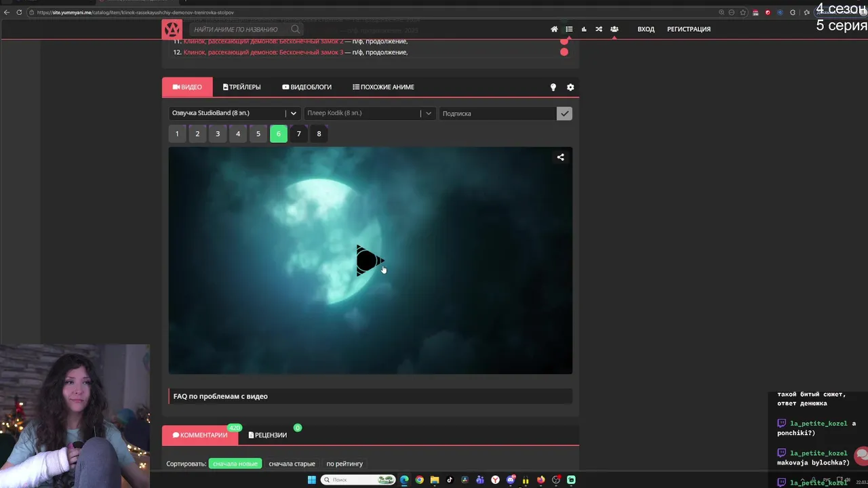Open the РЕЦЕНЗИИ tab
This screenshot has height=488, width=868.
[268, 435]
